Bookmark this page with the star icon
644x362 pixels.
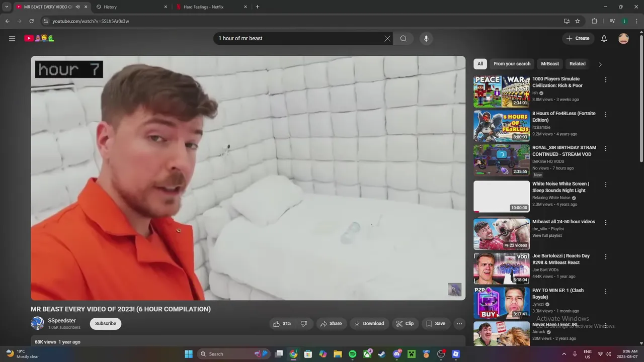[x=578, y=21]
